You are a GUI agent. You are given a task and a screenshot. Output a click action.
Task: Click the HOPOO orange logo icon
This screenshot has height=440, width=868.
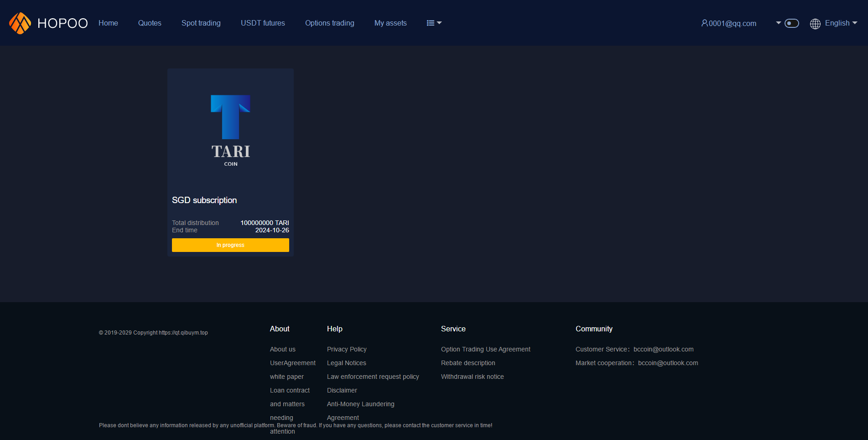pos(20,23)
